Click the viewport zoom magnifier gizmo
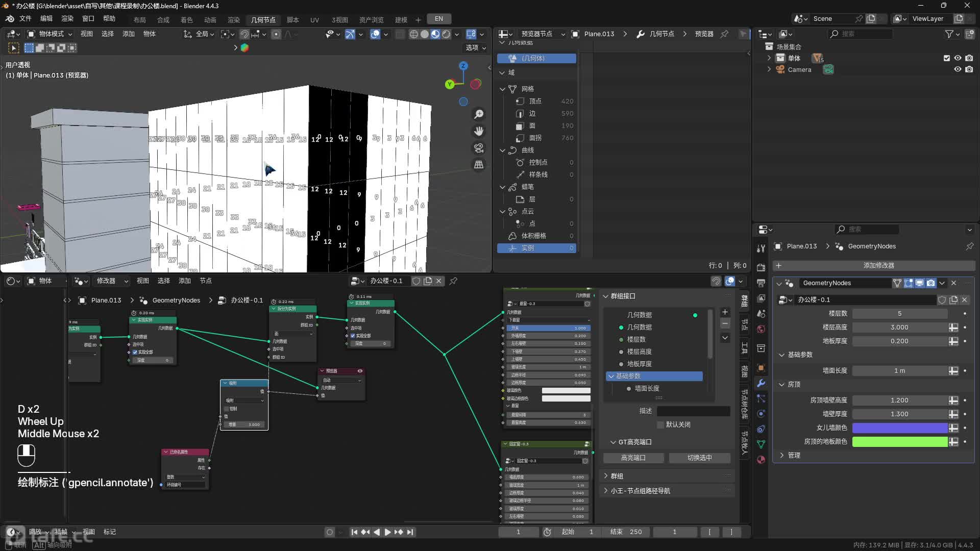This screenshot has height=551, width=980. 479,114
